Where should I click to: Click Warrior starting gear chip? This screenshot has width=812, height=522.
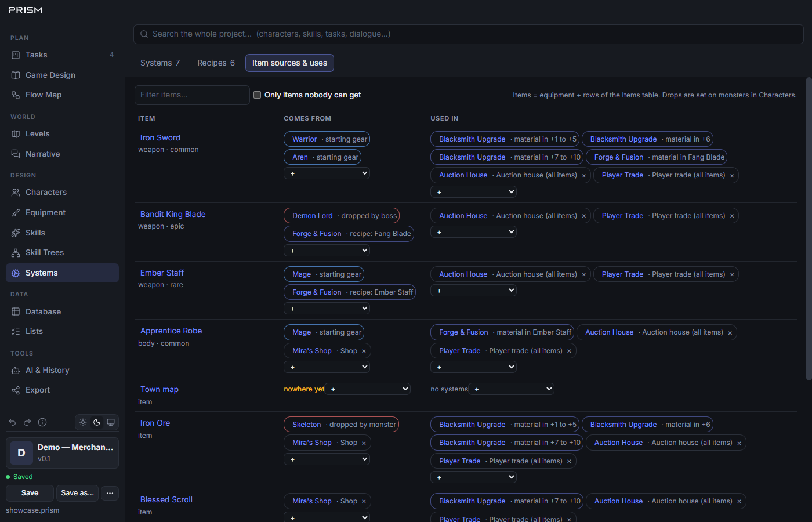(327, 139)
